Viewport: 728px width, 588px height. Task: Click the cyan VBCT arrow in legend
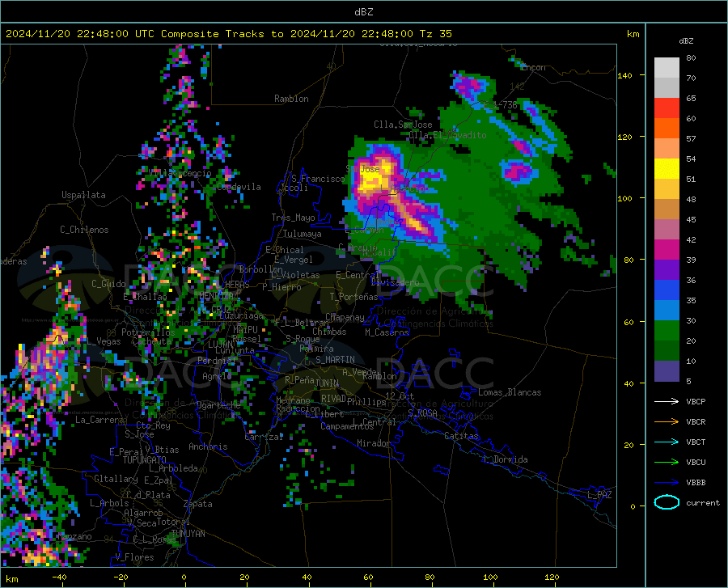coord(667,442)
